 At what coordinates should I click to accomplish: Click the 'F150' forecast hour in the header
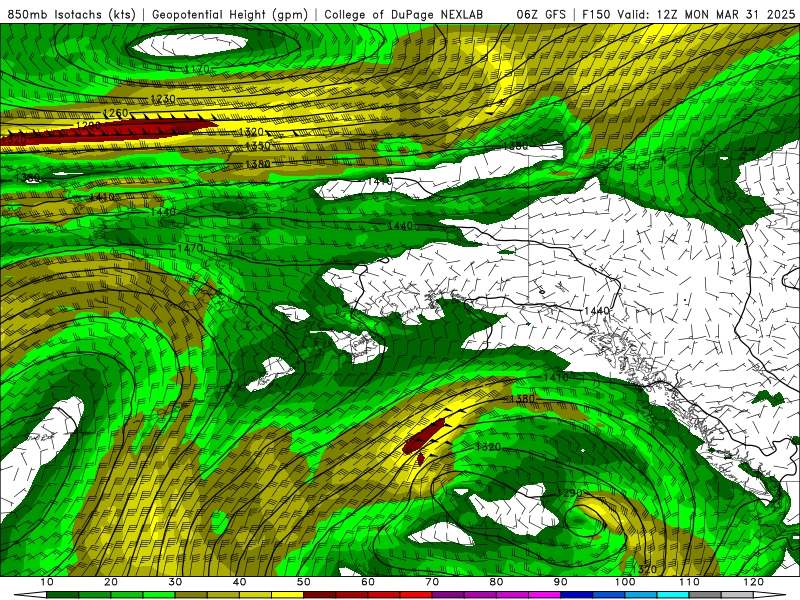596,14
